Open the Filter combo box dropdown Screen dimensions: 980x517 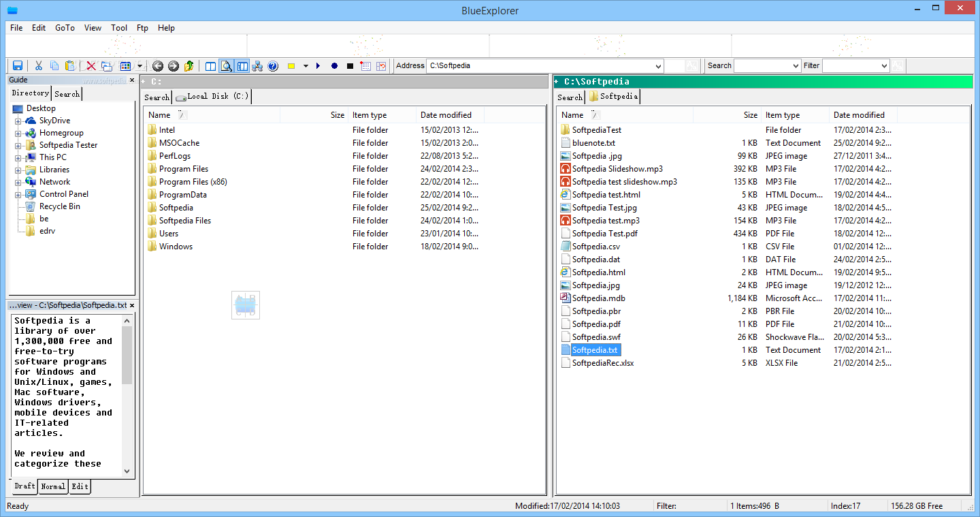tap(884, 66)
